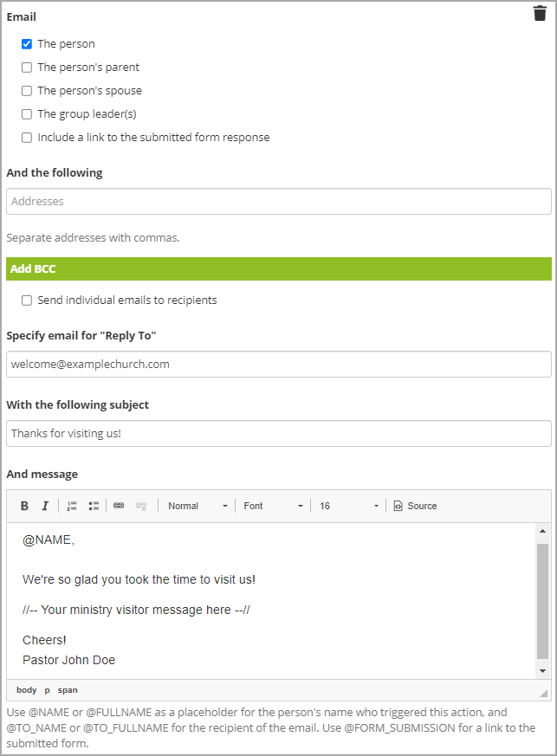Click the Add BCC bar
The image size is (557, 756).
click(278, 268)
